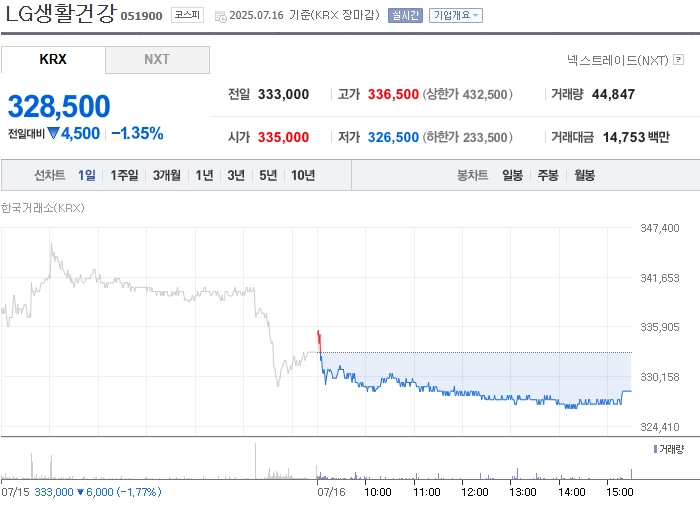Click the -1.35% change percentage

[x=137, y=133]
